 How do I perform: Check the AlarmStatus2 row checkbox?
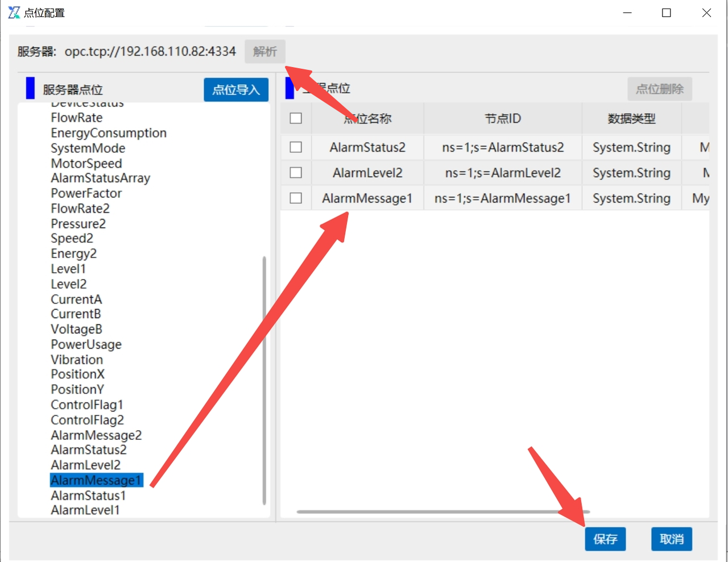click(296, 147)
